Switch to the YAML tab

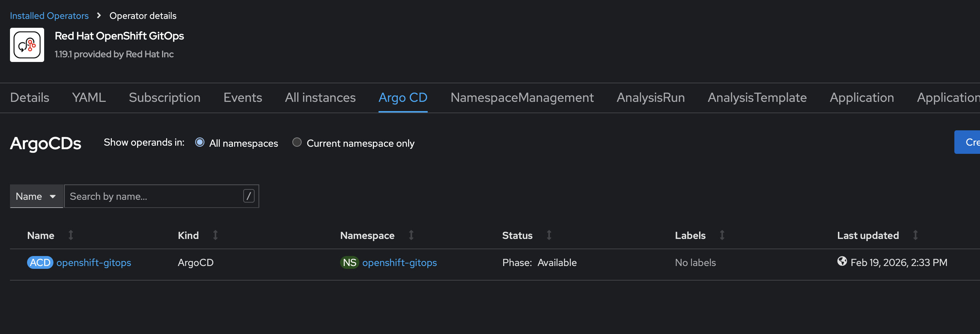89,98
